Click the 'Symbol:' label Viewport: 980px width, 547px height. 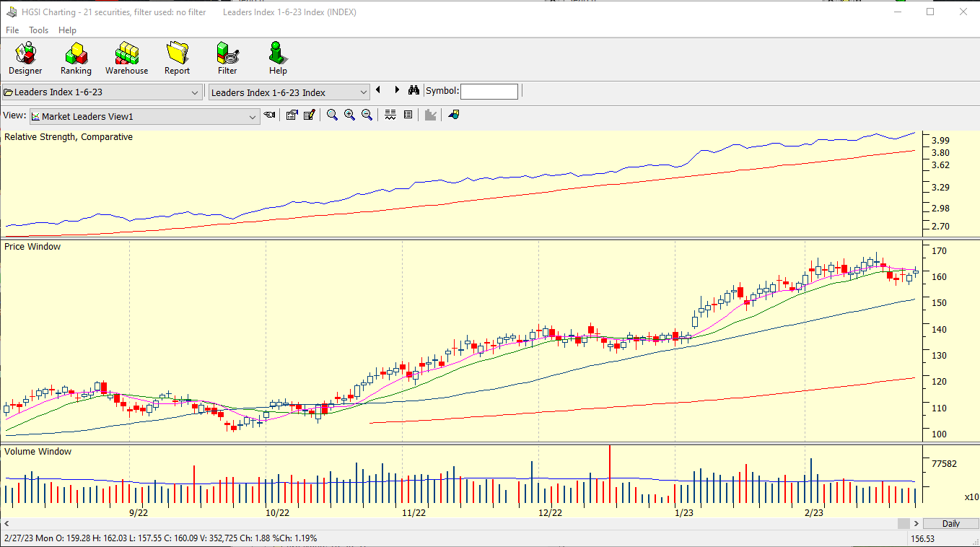click(x=442, y=91)
